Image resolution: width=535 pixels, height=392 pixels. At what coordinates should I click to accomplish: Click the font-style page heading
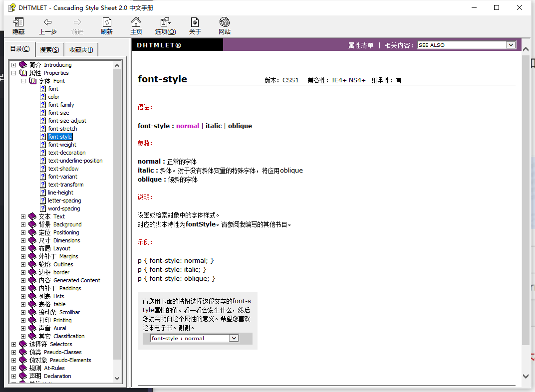[162, 79]
